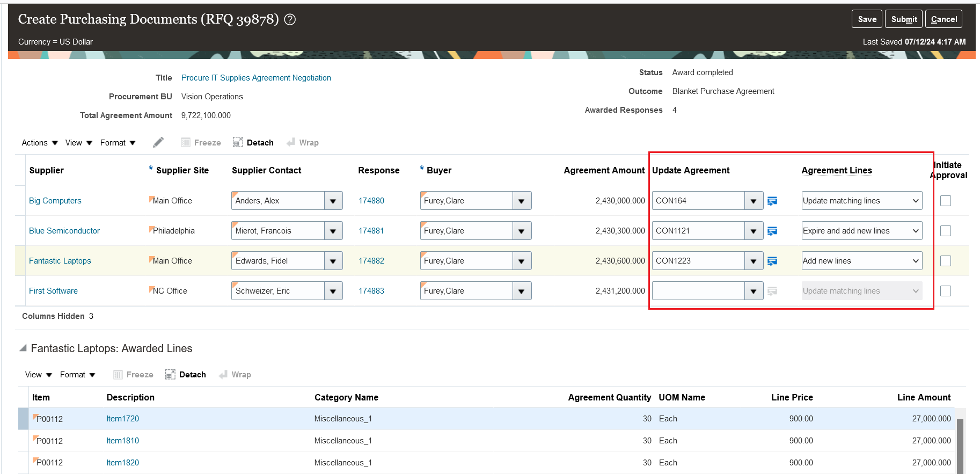
Task: Tick Initiate Approval for Big Computers
Action: (946, 201)
